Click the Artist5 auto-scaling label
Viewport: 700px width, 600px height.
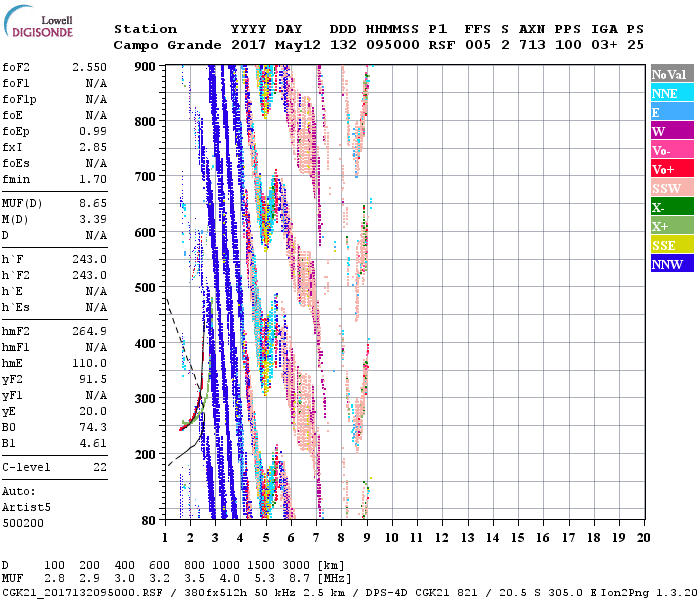pos(26,508)
